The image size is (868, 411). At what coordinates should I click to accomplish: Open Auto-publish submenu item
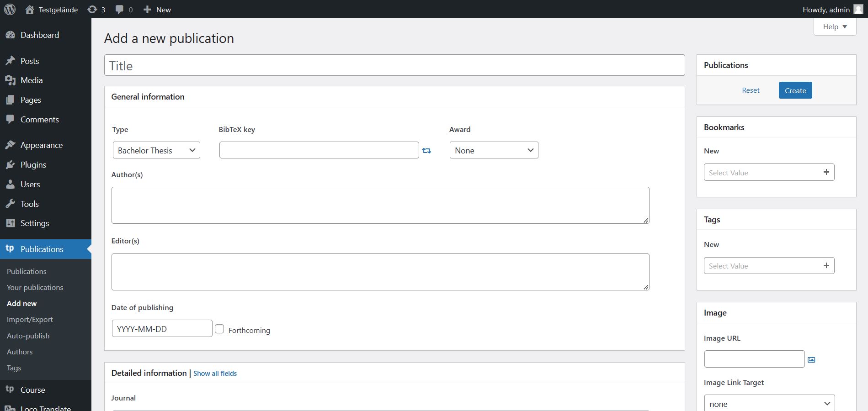pyautogui.click(x=28, y=336)
